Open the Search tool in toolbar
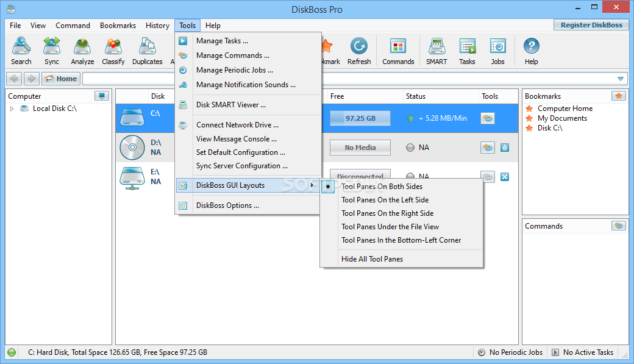Viewport: 634px width, 364px height. [21, 51]
